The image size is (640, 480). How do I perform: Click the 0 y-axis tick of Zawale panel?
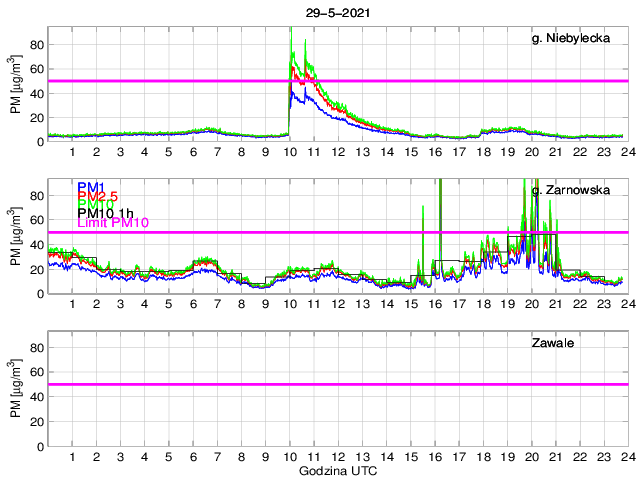click(38, 446)
